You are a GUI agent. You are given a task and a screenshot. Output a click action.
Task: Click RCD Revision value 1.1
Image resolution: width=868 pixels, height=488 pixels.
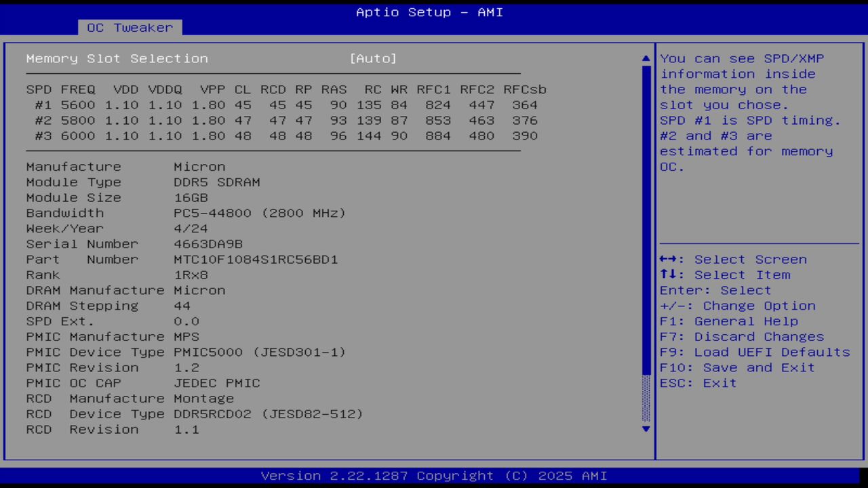[x=186, y=430]
